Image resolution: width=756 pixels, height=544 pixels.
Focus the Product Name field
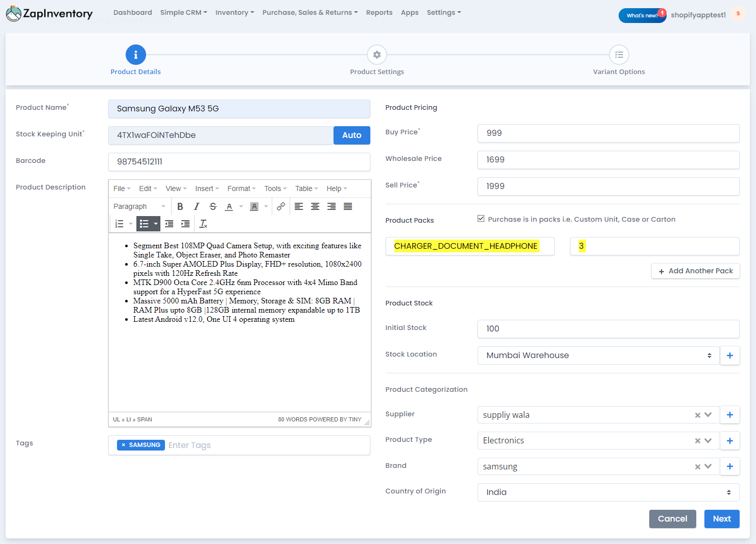click(239, 109)
